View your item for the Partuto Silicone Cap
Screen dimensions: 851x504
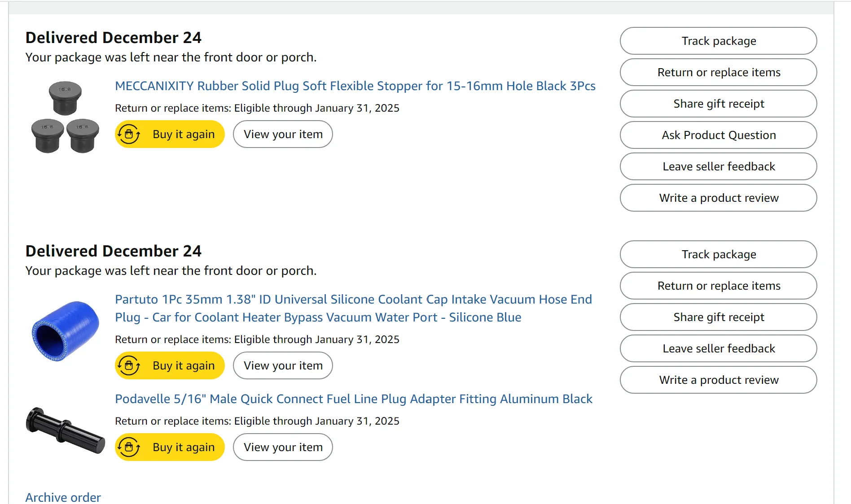click(x=283, y=365)
